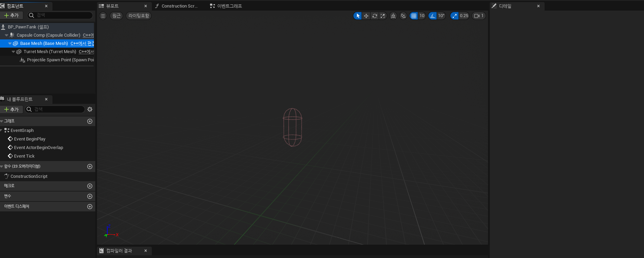644x258 pixels.
Task: Collapse the EventGraph tree arrow
Action: point(1,131)
